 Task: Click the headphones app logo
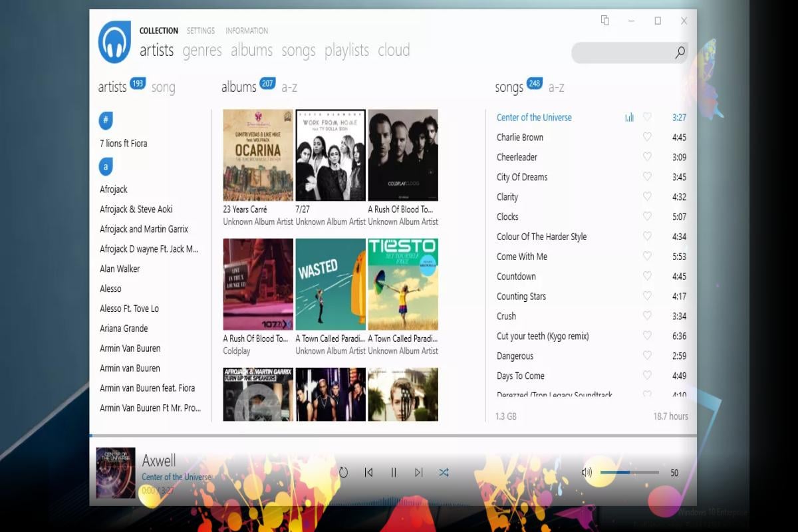pos(114,43)
